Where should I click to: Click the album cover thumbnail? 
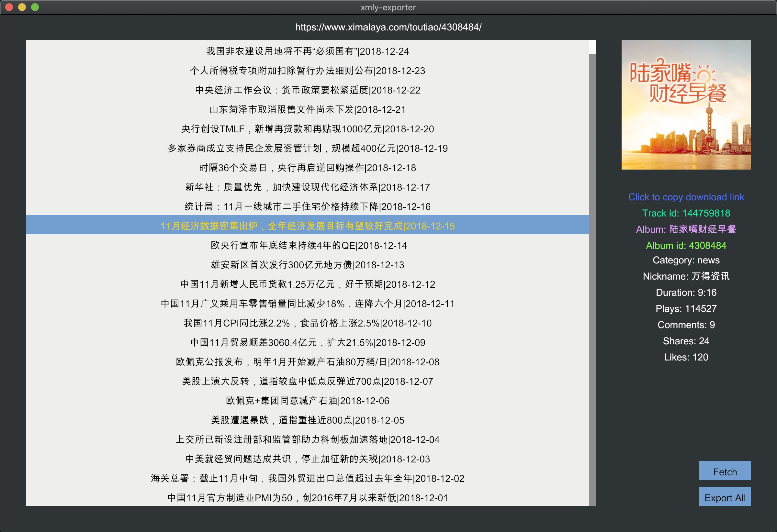(686, 105)
